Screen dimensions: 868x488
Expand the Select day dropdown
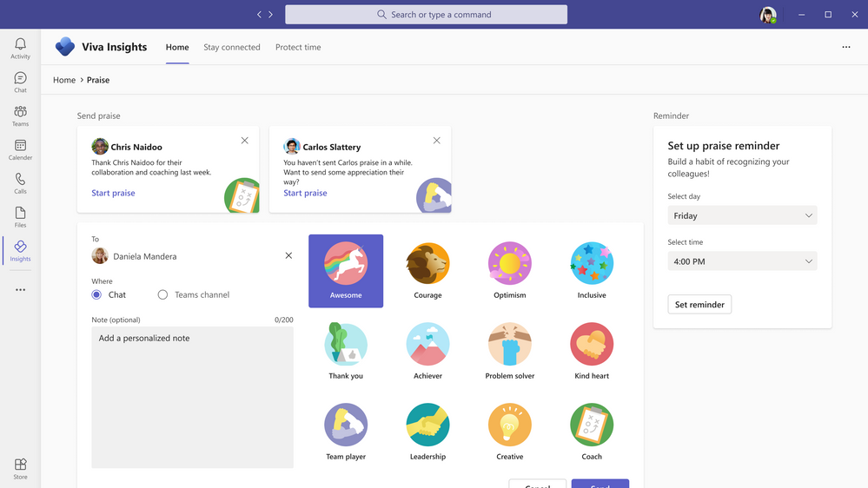742,216
